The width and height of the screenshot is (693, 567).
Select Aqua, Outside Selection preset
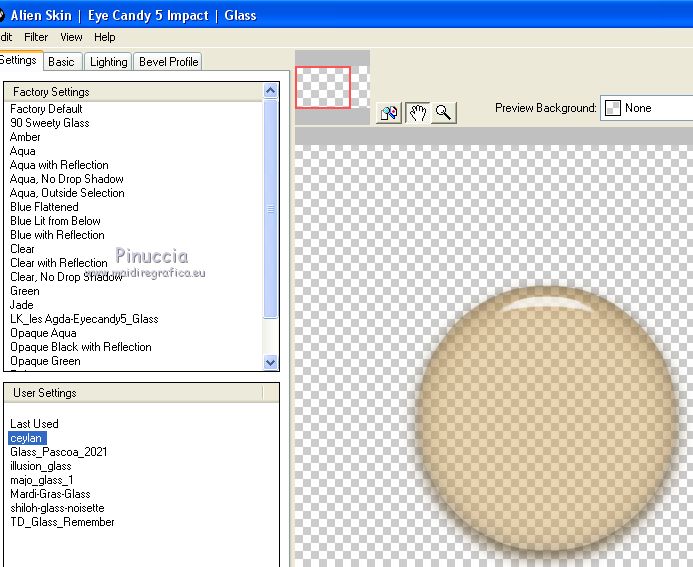(x=67, y=193)
